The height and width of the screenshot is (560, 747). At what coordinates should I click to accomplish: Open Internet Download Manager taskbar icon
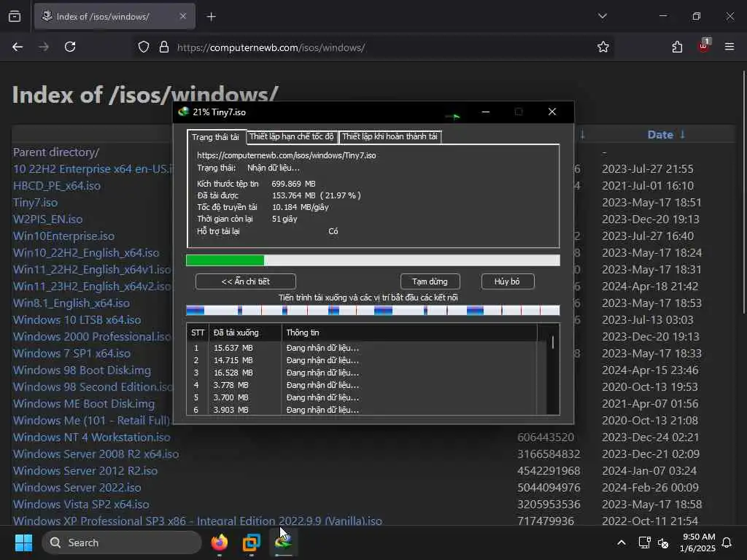284,542
